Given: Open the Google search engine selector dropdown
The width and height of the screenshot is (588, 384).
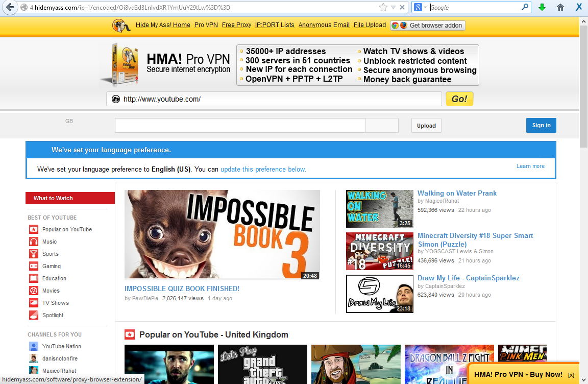Looking at the screenshot, I should tap(420, 7).
